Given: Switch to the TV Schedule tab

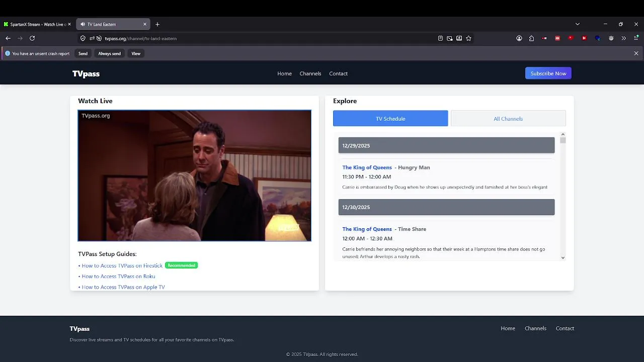Looking at the screenshot, I should point(390,119).
